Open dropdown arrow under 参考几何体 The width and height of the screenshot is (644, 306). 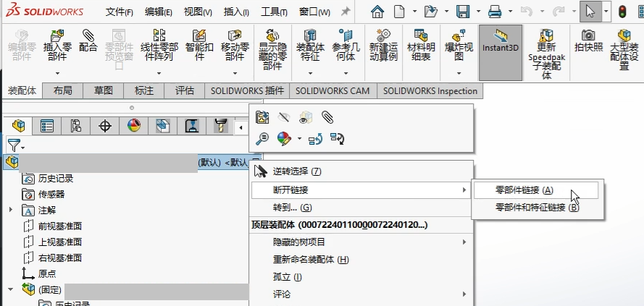click(x=346, y=74)
